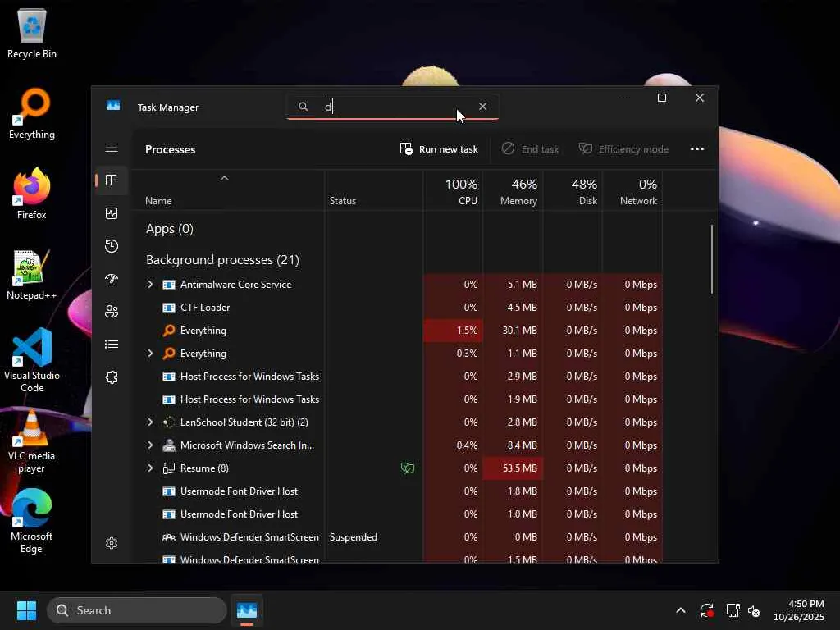Sort by the Memory column header
This screenshot has width=840, height=630.
(513, 190)
